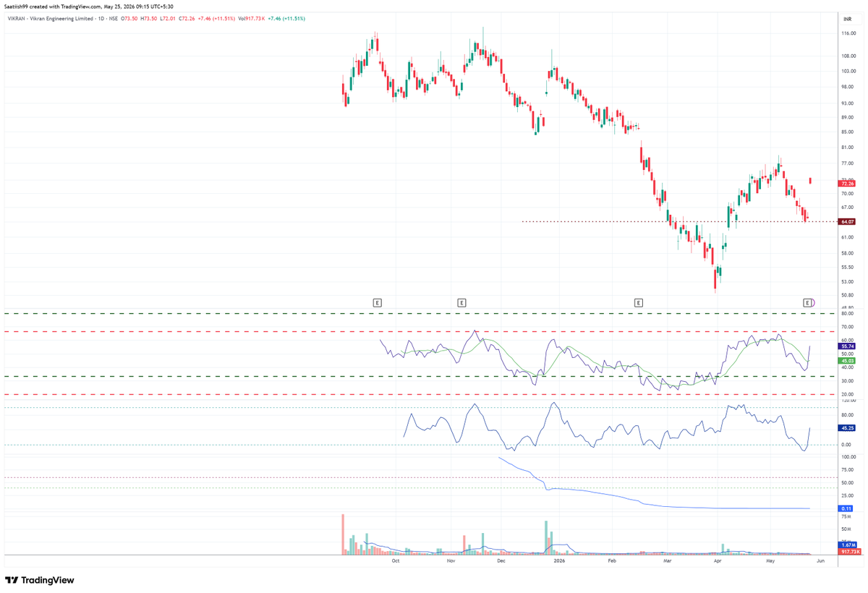
Task: Click the 67.00 price axis label
Action: 848,208
